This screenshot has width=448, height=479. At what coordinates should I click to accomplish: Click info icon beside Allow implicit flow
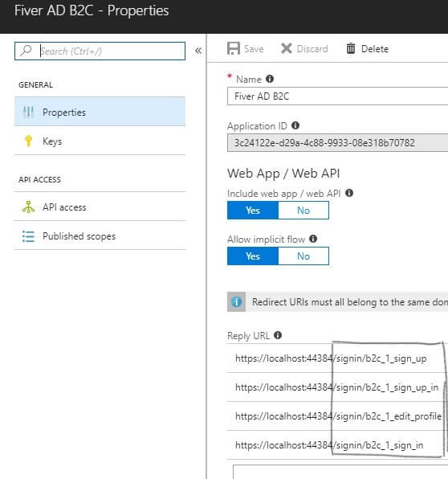point(313,239)
